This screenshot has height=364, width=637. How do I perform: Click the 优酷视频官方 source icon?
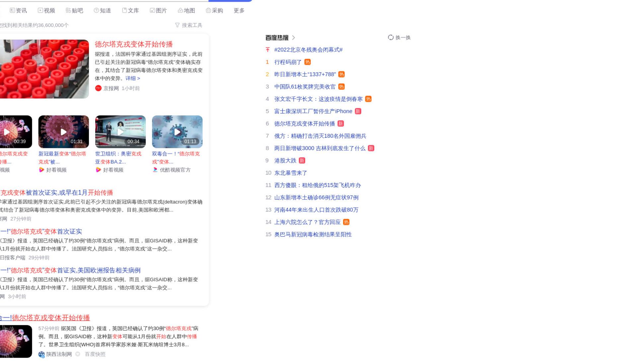point(155,170)
